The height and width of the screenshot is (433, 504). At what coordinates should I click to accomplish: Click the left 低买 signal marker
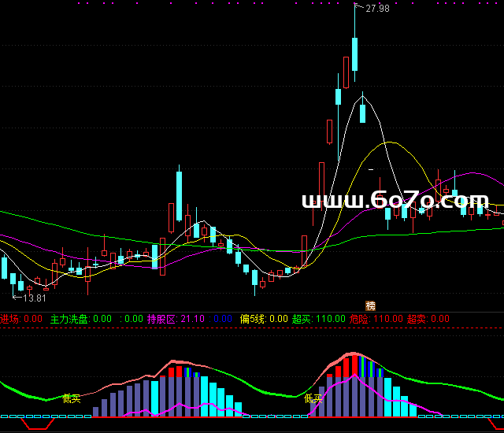pos(72,398)
